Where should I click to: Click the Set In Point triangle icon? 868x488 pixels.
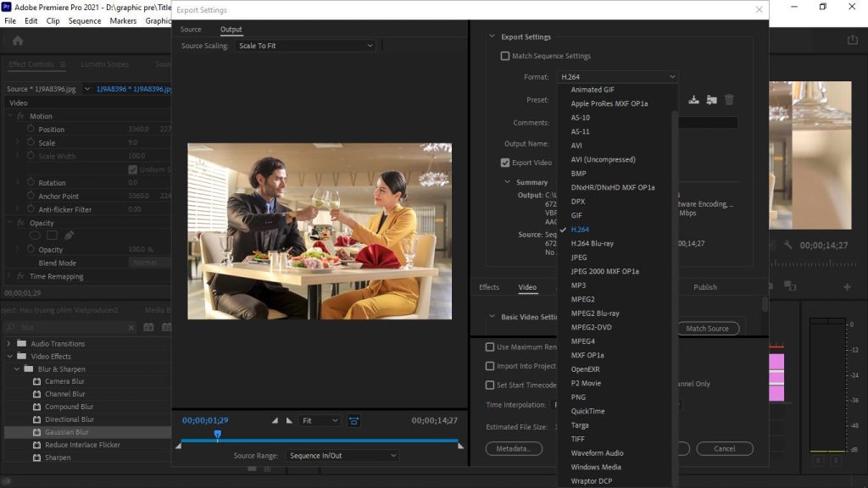coord(275,420)
